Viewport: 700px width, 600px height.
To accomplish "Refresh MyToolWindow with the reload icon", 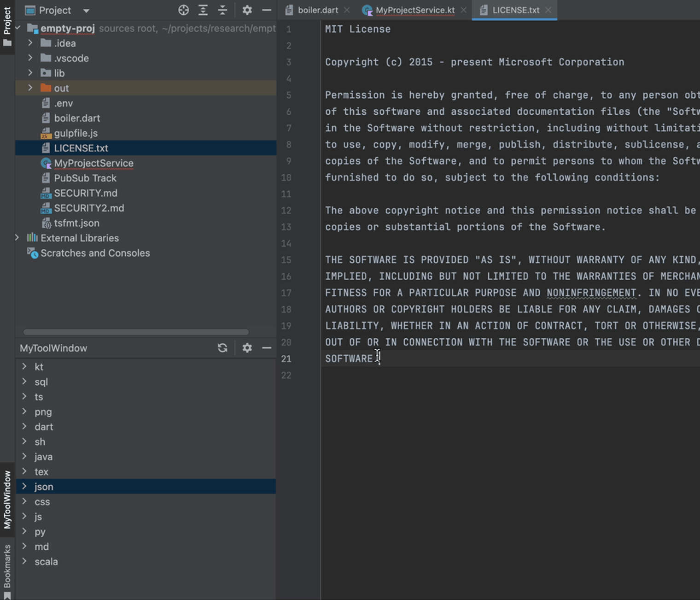I will [222, 348].
